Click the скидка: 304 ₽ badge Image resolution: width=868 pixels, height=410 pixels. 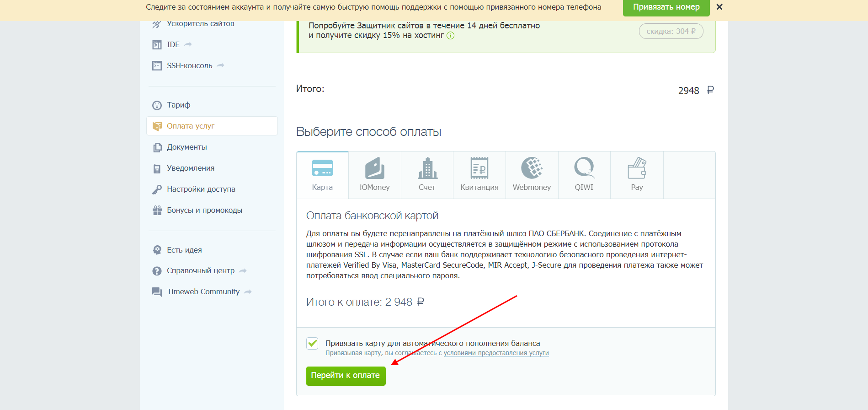(x=671, y=31)
